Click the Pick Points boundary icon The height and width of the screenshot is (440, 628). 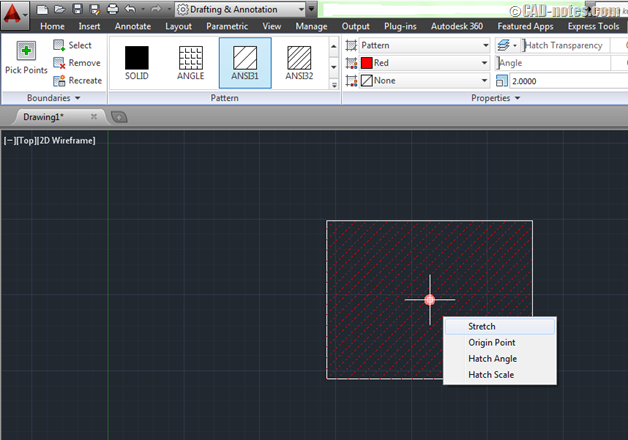[x=26, y=52]
